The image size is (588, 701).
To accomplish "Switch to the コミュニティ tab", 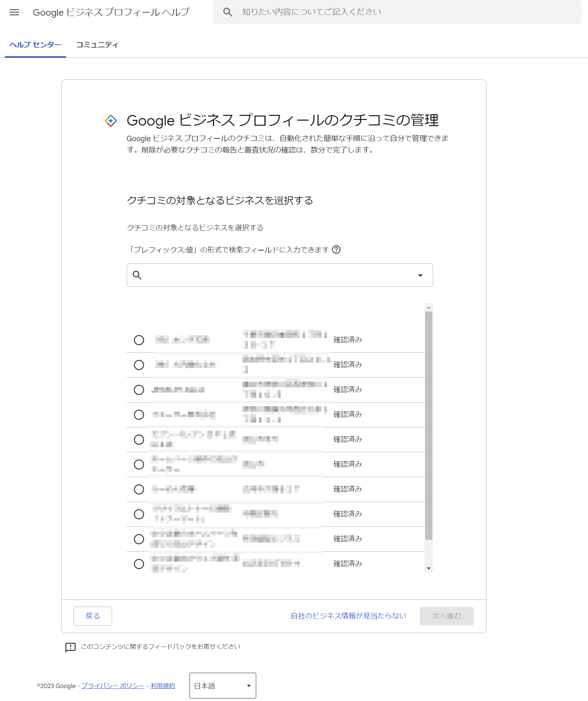I will click(x=97, y=45).
